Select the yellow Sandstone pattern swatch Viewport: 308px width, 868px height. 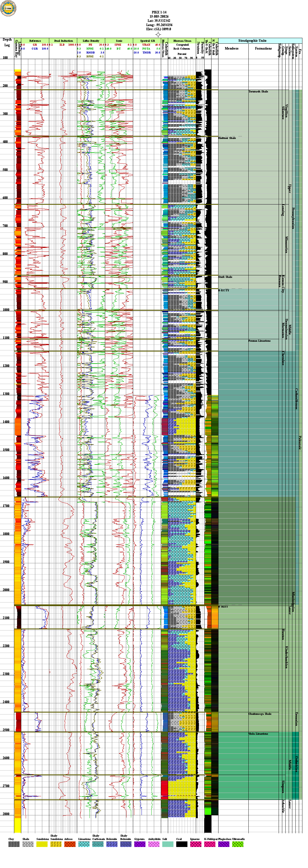[x=42, y=844]
